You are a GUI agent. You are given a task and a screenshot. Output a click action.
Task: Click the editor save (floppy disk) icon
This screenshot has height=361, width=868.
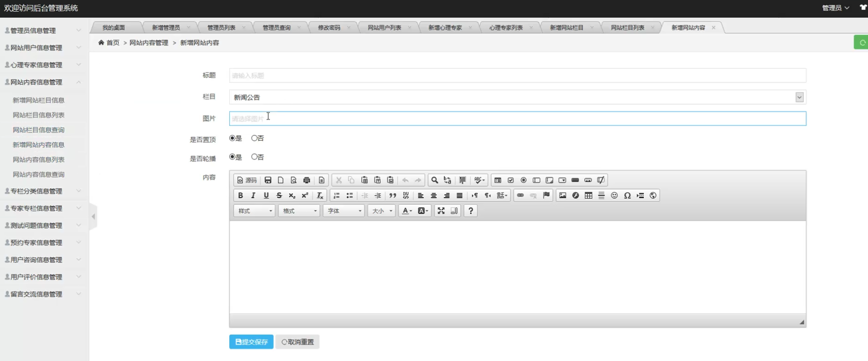pyautogui.click(x=268, y=180)
